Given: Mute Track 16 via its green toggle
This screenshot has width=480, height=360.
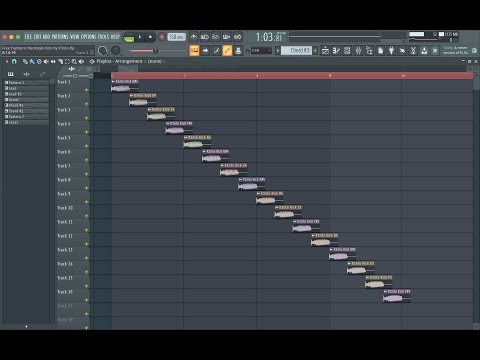Looking at the screenshot, I should tap(87, 300).
